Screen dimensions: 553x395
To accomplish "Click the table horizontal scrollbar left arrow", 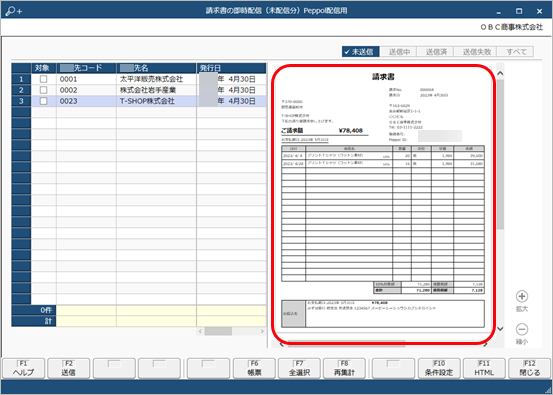I will coord(201,331).
